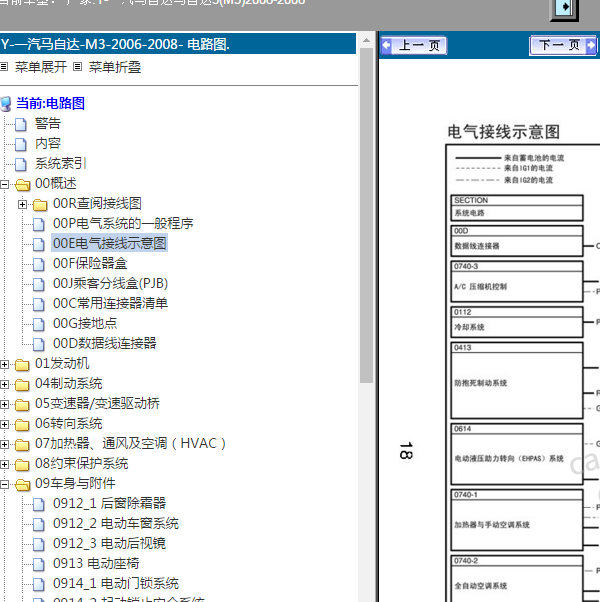Screen dimensions: 600x602
Task: Click page icon beside 00F保险器盒
Action: (x=39, y=264)
